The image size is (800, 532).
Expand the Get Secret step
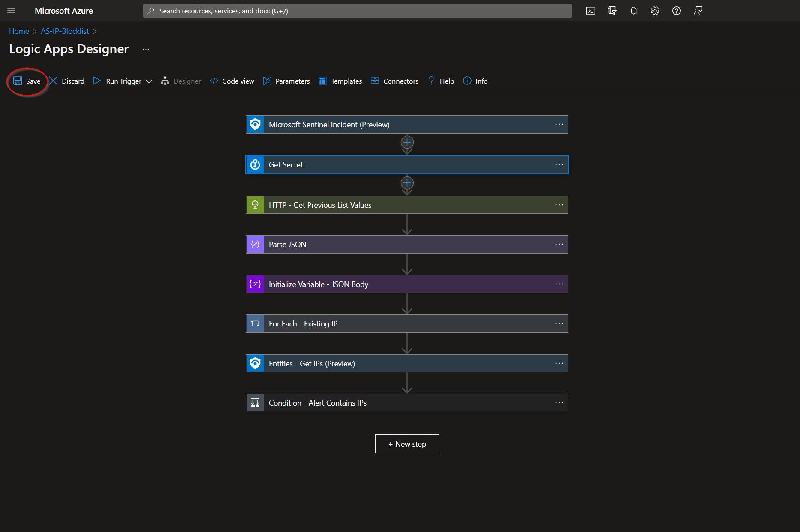[407, 164]
